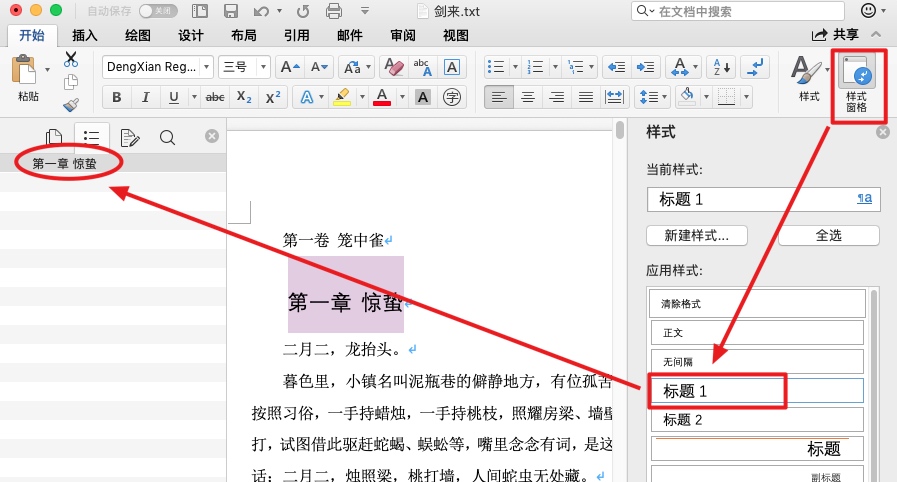This screenshot has width=897, height=482.
Task: Apply superscript formatting
Action: (273, 97)
